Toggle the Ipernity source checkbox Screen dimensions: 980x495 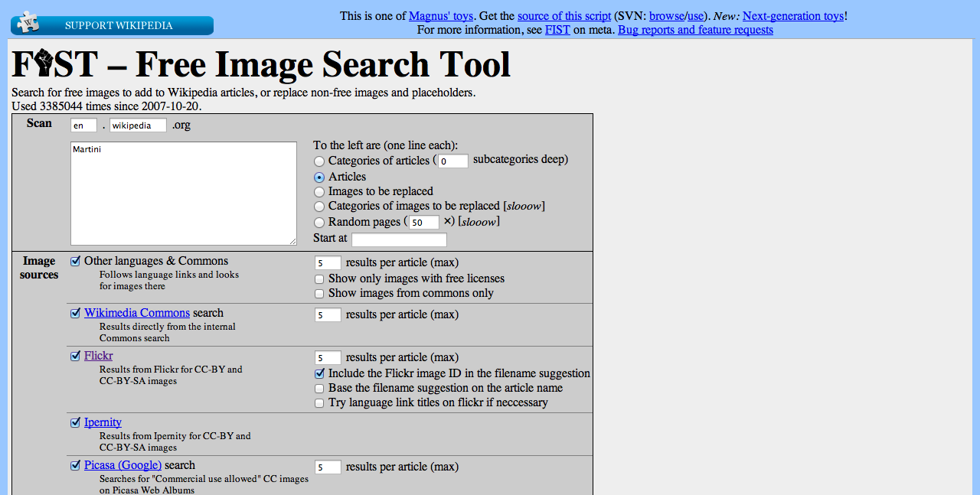[75, 422]
